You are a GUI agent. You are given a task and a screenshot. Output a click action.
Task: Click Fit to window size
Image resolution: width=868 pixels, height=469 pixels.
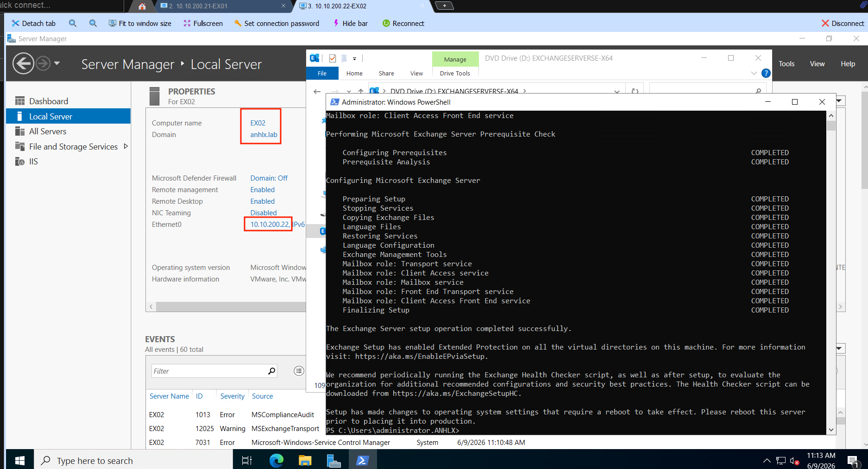pyautogui.click(x=140, y=23)
